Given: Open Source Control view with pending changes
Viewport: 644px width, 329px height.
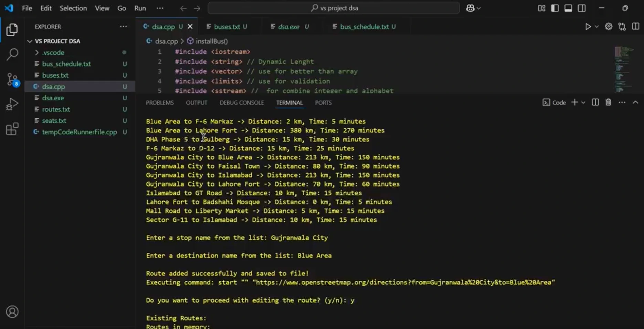Looking at the screenshot, I should click(13, 79).
